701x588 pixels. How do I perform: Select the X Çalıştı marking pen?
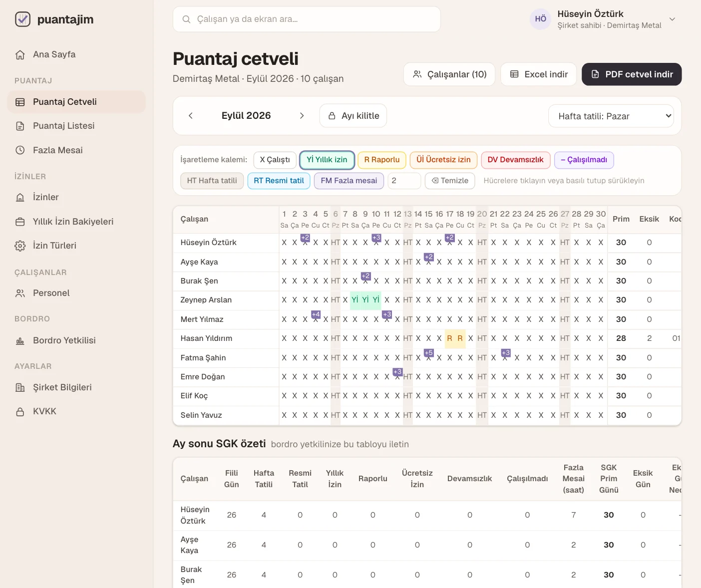point(275,160)
